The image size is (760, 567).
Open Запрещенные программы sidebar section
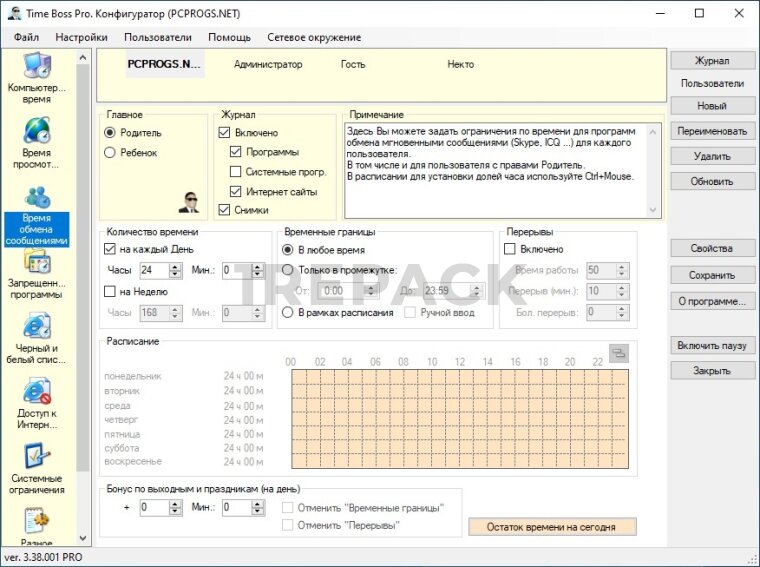(37, 273)
